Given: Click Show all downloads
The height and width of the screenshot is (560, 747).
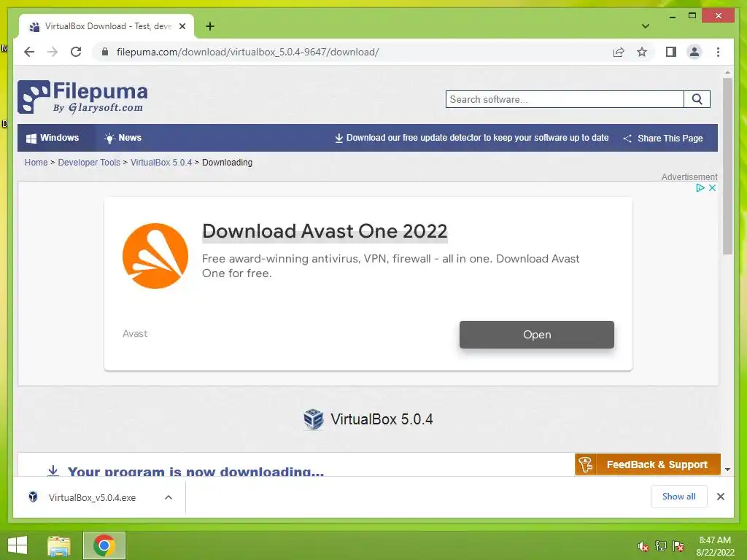Looking at the screenshot, I should click(679, 497).
